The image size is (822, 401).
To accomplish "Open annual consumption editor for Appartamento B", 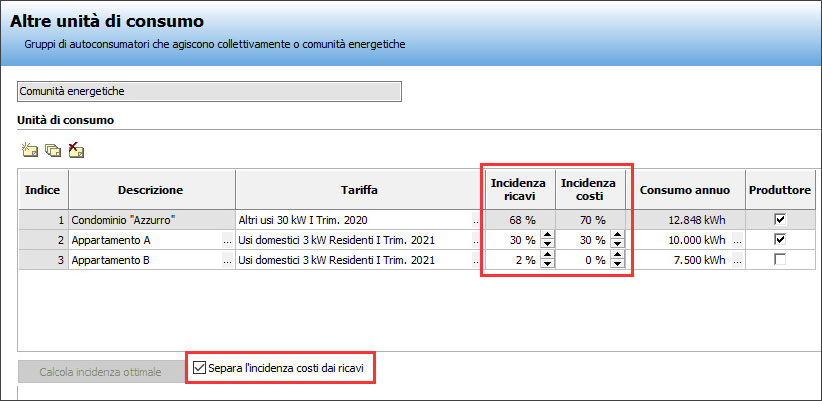I will 737,260.
